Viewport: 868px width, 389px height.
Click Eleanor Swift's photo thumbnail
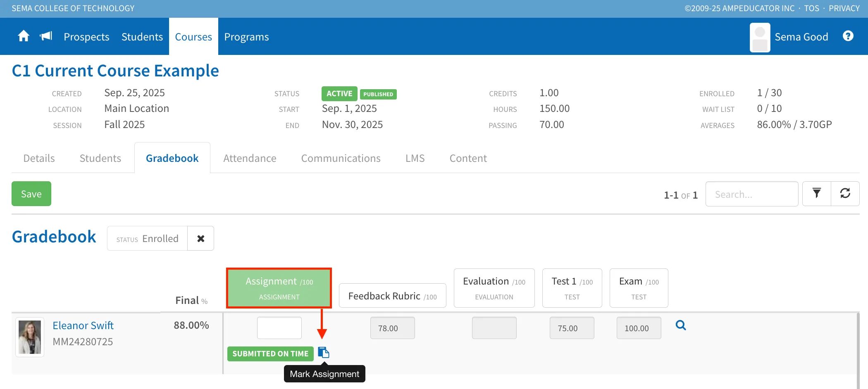click(x=30, y=337)
